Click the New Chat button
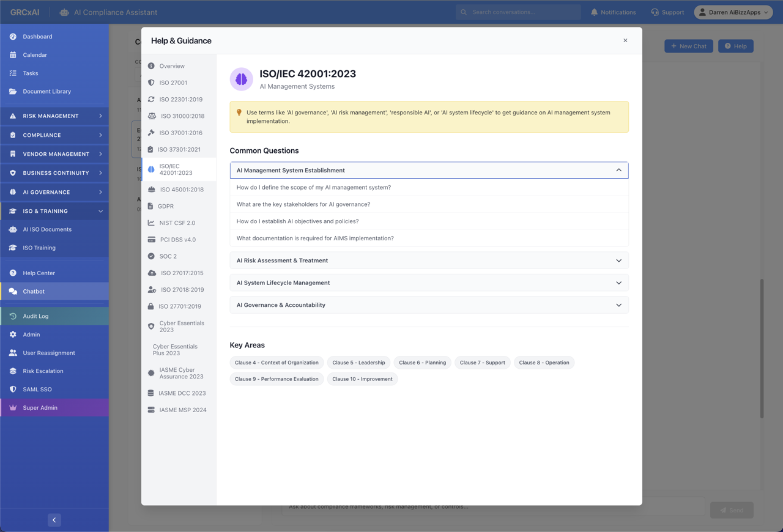This screenshot has width=783, height=532. [x=688, y=46]
